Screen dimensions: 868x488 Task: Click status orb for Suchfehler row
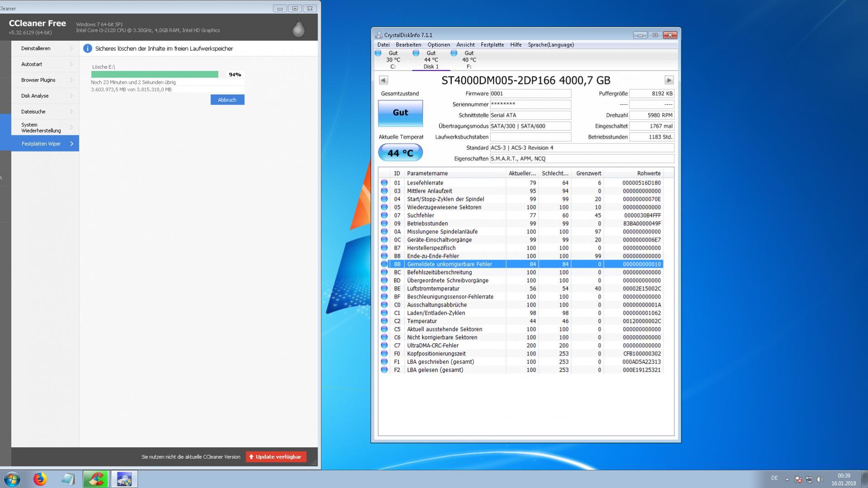pyautogui.click(x=384, y=215)
